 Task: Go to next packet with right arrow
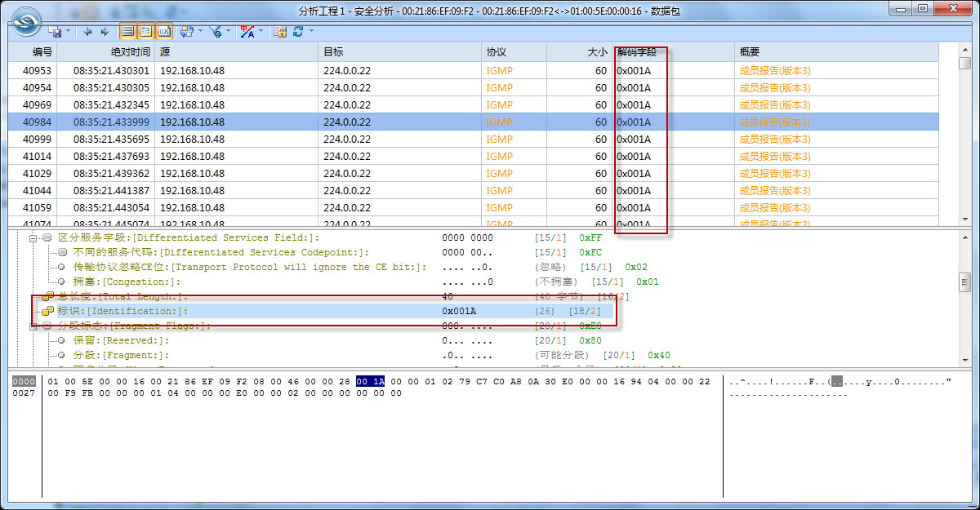105,31
